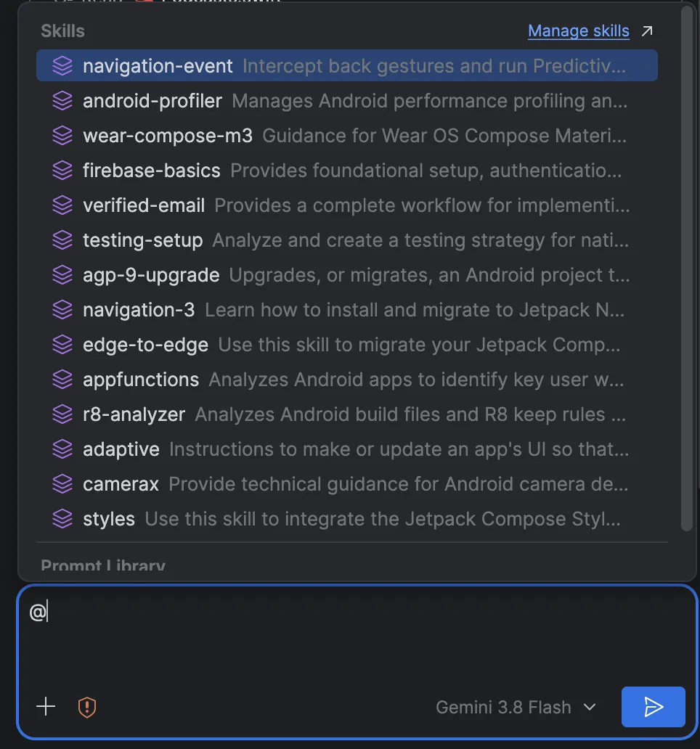Pick the camerax skill name
The height and width of the screenshot is (749, 700).
point(121,484)
